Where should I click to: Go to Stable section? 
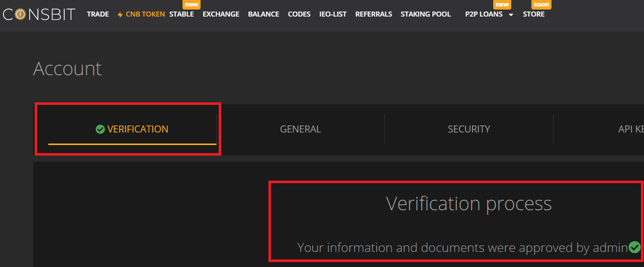pyautogui.click(x=181, y=14)
